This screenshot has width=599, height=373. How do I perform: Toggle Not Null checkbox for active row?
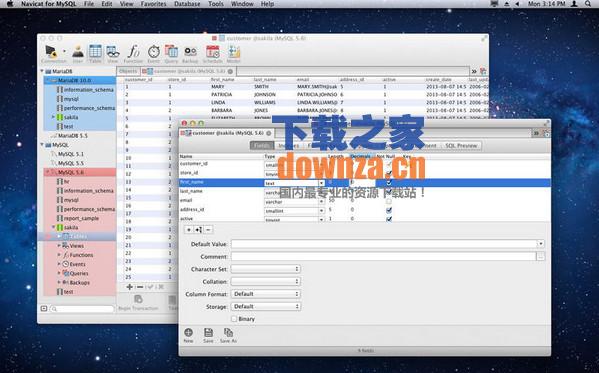(389, 219)
